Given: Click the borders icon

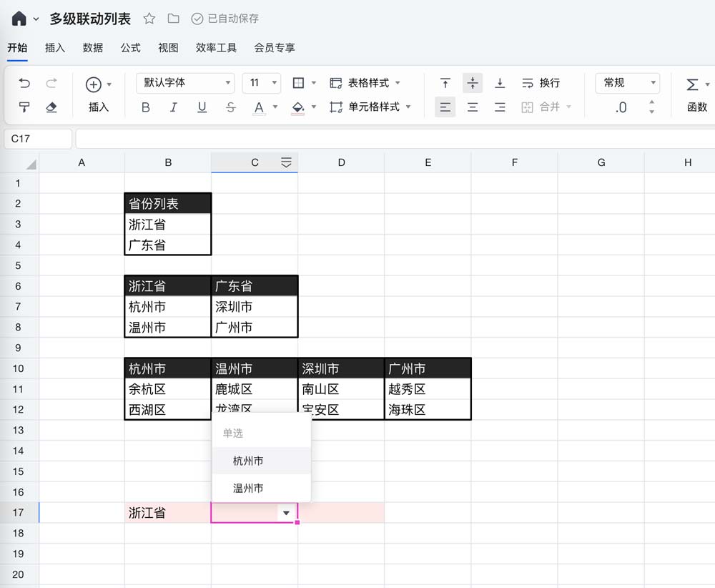Looking at the screenshot, I should click(x=299, y=82).
